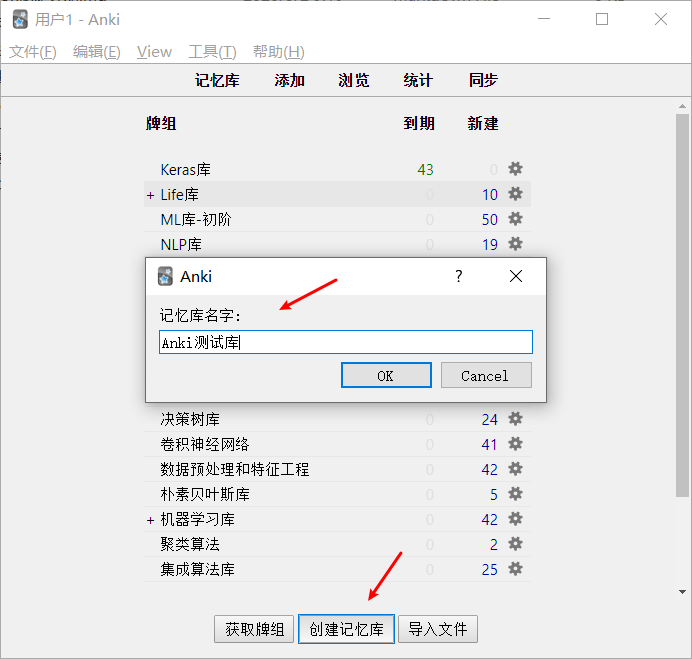Open options gear for 数据预处理和特征工程 deck

(515, 469)
